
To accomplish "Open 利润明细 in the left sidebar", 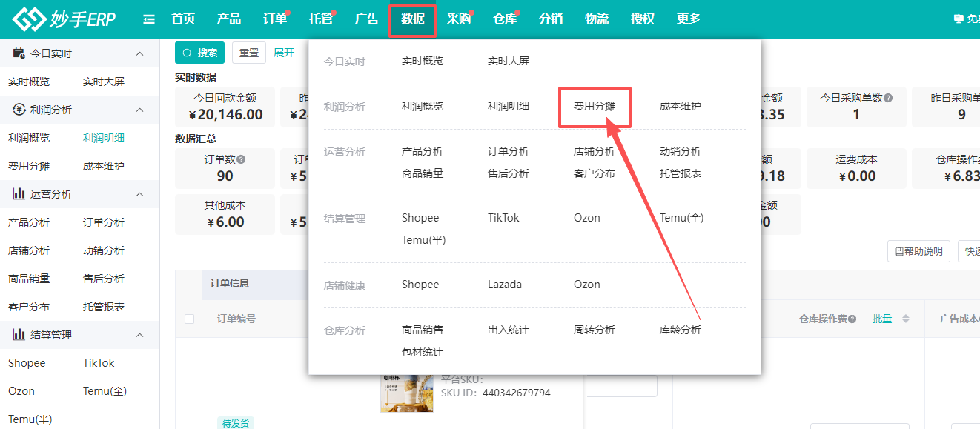I will coord(104,138).
